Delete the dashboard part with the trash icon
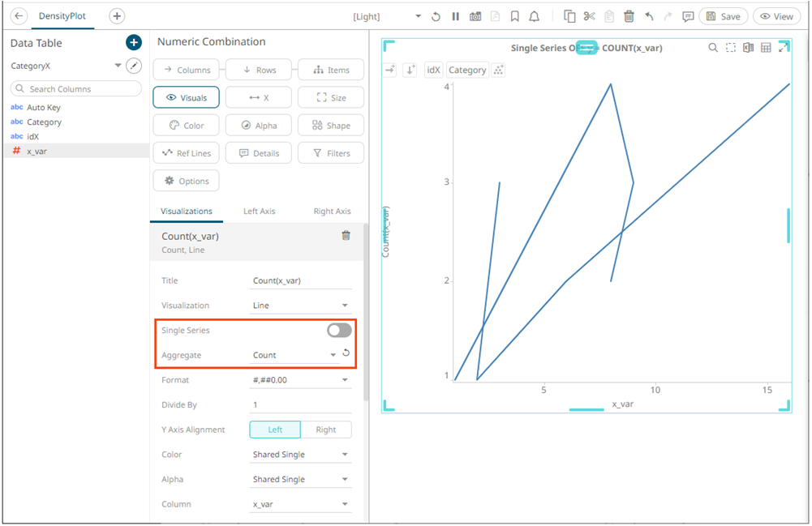The height and width of the screenshot is (526, 812). [x=629, y=16]
